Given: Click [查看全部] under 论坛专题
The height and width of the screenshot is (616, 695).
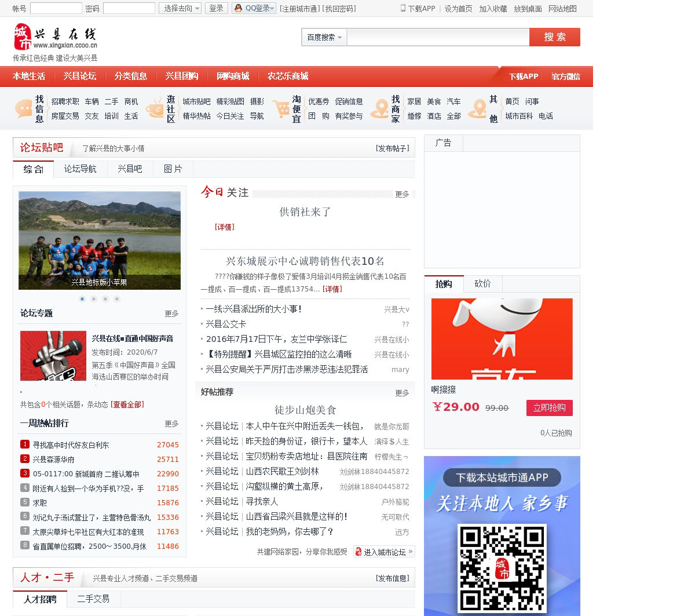Looking at the screenshot, I should point(127,404).
